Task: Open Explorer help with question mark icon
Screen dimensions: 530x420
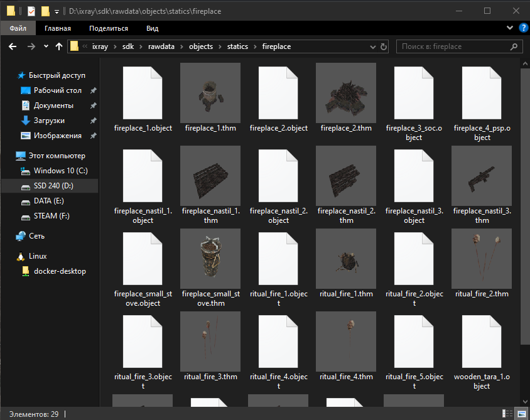Action: (523, 28)
